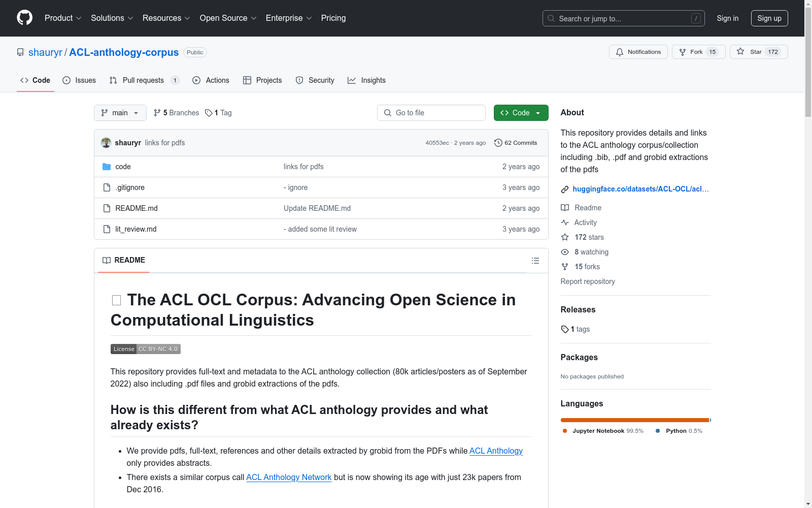The height and width of the screenshot is (508, 812).
Task: Click the lit_review.md file icon
Action: (107, 229)
